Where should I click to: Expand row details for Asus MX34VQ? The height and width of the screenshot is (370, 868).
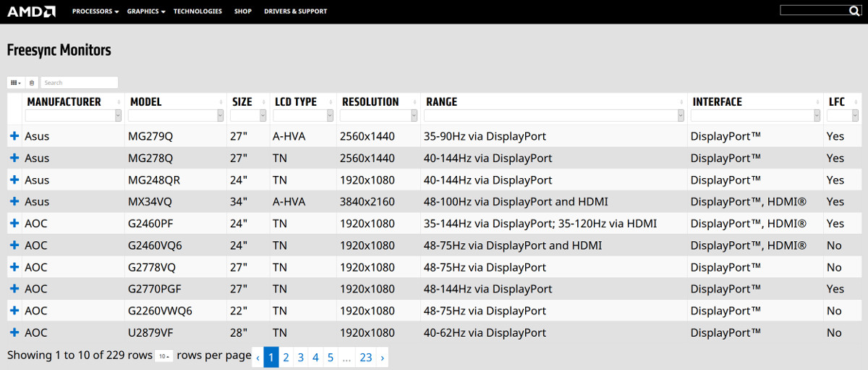pos(14,201)
